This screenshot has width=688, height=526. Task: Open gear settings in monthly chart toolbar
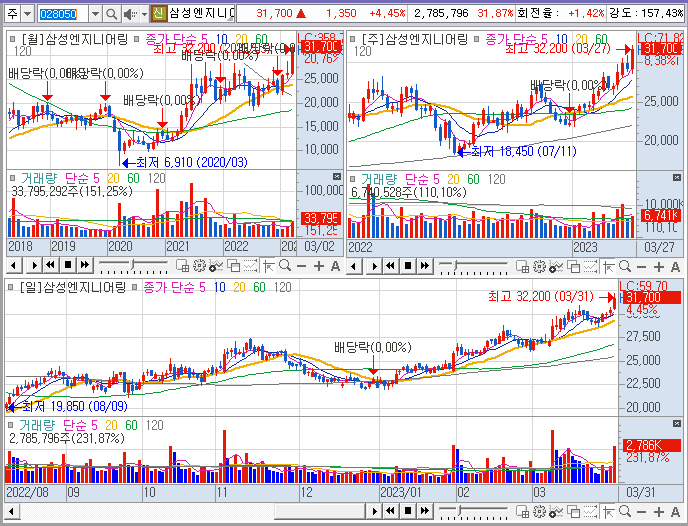[199, 266]
